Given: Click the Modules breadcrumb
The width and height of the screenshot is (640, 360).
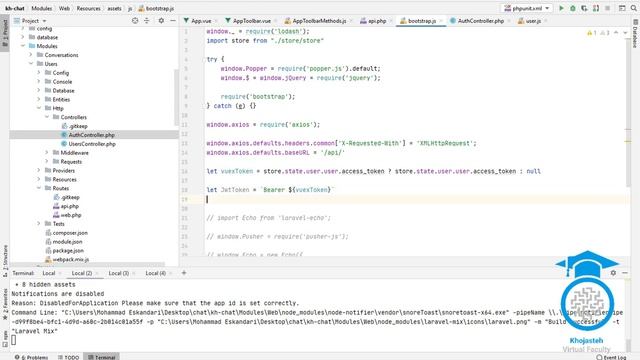Looking at the screenshot, I should [x=42, y=8].
